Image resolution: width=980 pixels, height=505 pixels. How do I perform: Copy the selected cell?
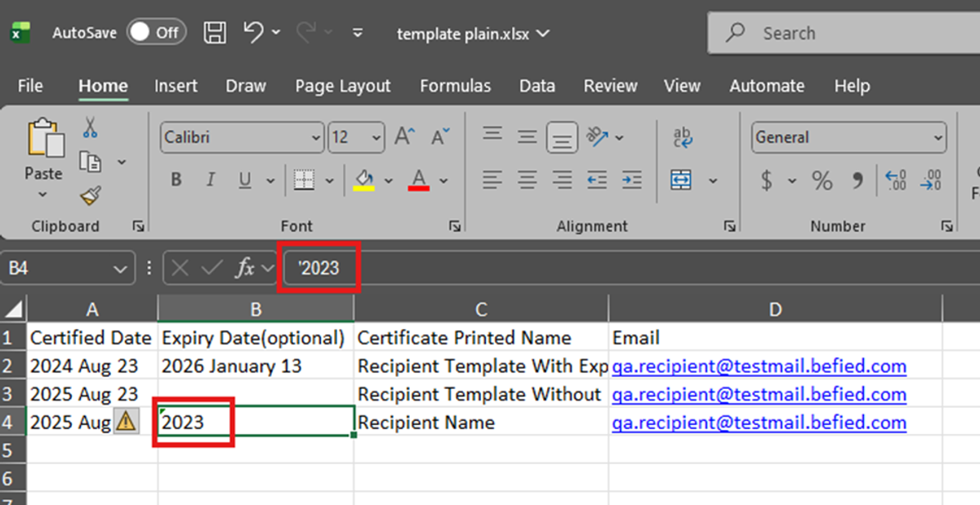click(x=90, y=162)
